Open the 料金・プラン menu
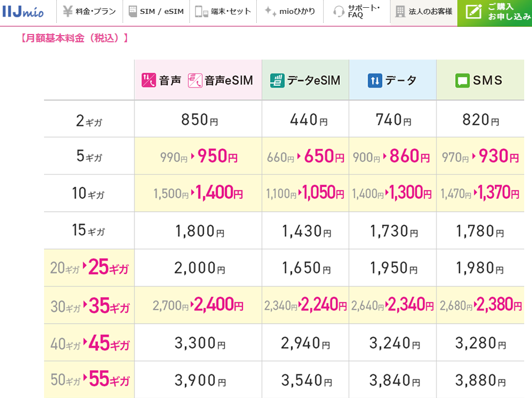The width and height of the screenshot is (532, 398). click(x=90, y=12)
